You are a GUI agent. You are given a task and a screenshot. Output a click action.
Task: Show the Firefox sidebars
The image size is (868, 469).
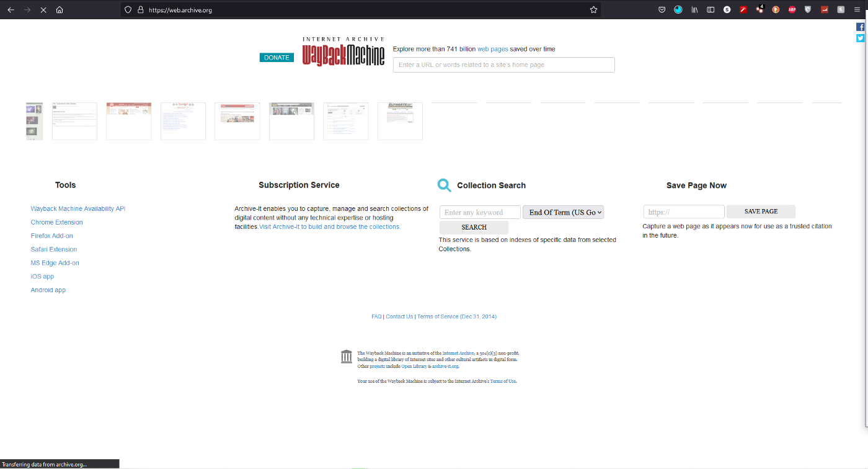tap(711, 10)
